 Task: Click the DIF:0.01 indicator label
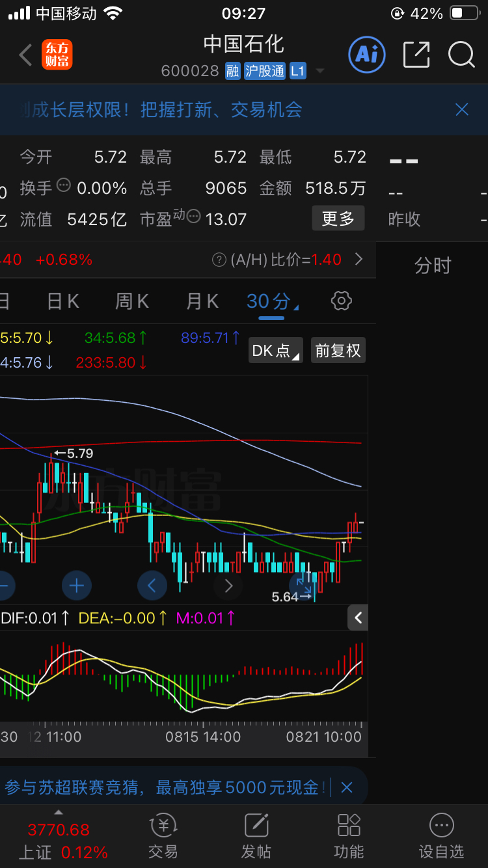35,618
